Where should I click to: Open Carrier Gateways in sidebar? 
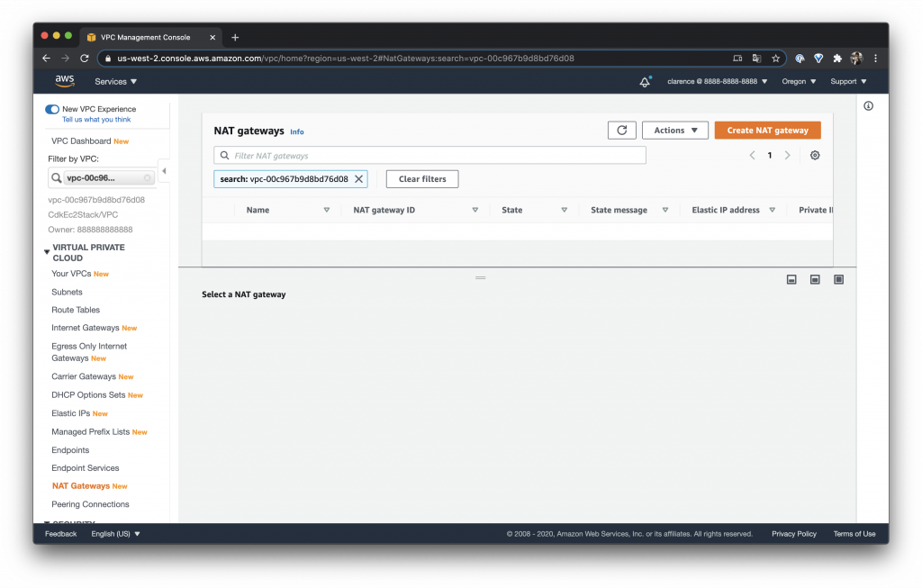[84, 376]
